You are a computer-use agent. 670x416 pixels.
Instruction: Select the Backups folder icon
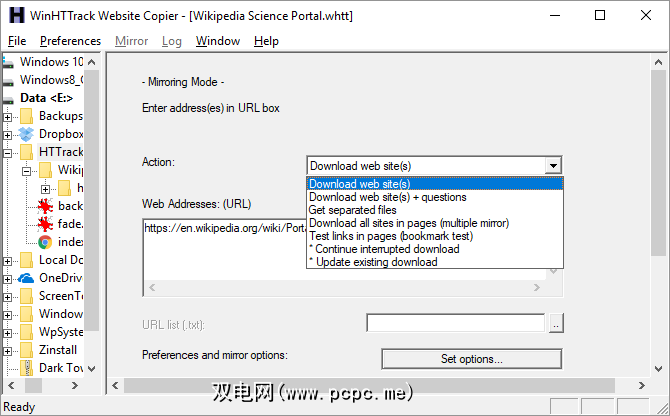click(x=26, y=116)
